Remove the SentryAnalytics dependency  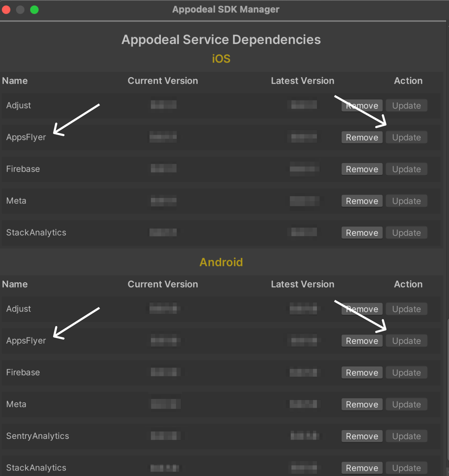tap(362, 436)
